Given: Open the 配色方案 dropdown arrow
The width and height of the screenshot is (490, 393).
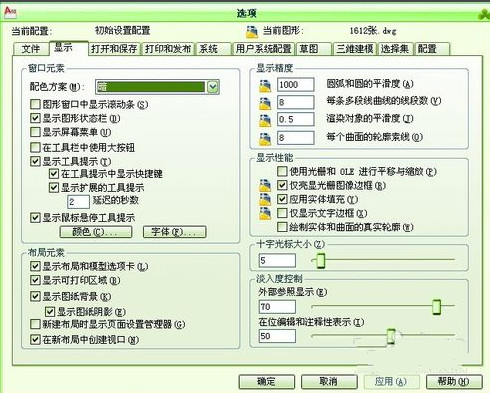Looking at the screenshot, I should pyautogui.click(x=213, y=87).
